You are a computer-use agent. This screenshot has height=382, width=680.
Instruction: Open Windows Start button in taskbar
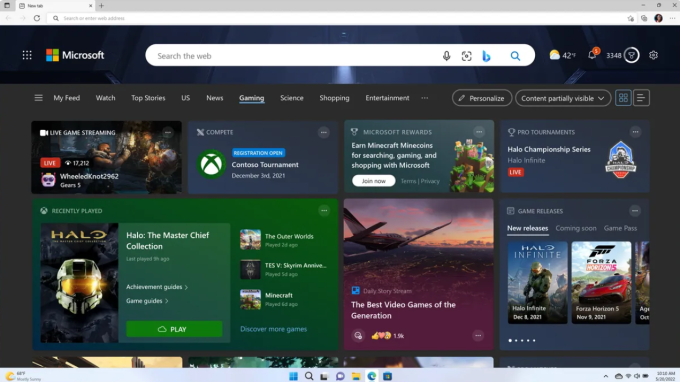tap(294, 376)
